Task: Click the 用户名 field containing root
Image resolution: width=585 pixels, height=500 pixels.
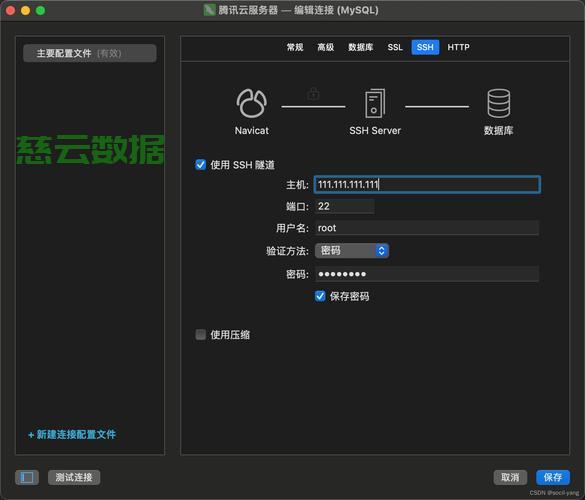Action: (427, 228)
